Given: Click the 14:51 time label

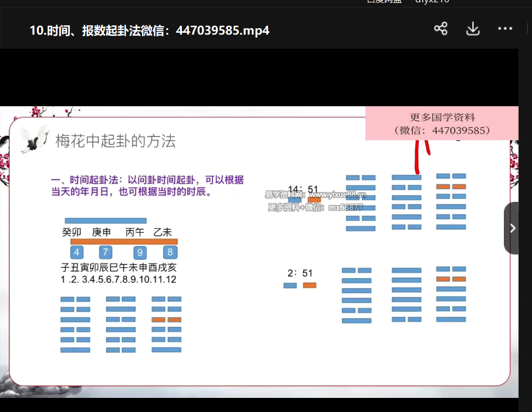Looking at the screenshot, I should click(303, 189).
